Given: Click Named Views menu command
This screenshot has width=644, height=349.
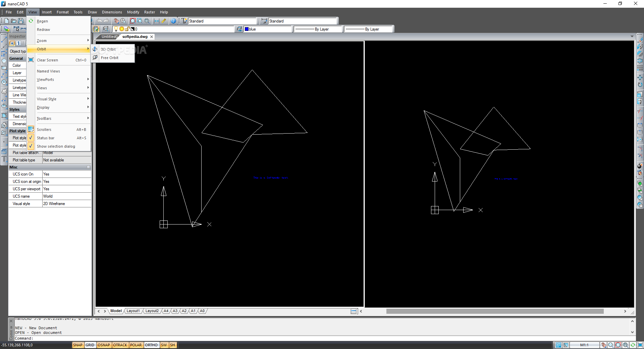Looking at the screenshot, I should point(59,71).
